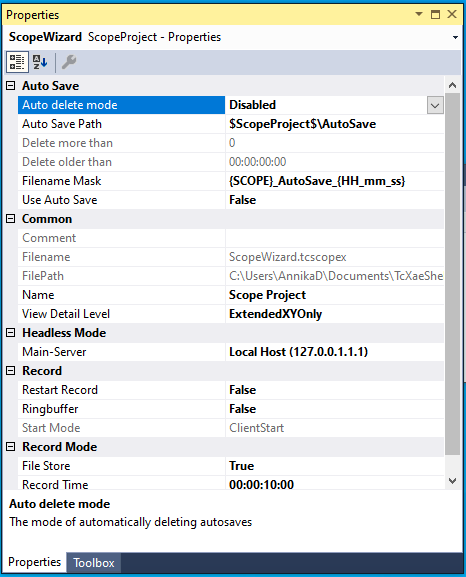The width and height of the screenshot is (466, 577).
Task: Click the vertical scrollbar thumb
Action: tap(452, 274)
